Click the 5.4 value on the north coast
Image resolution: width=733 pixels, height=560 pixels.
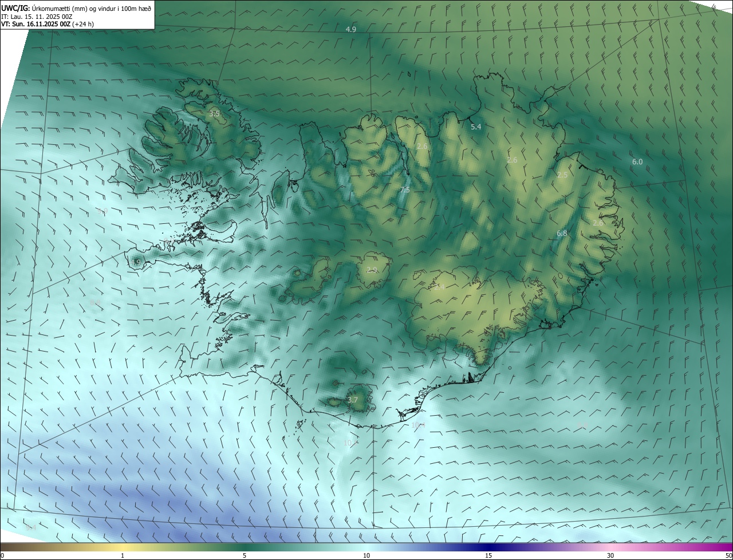(x=476, y=127)
